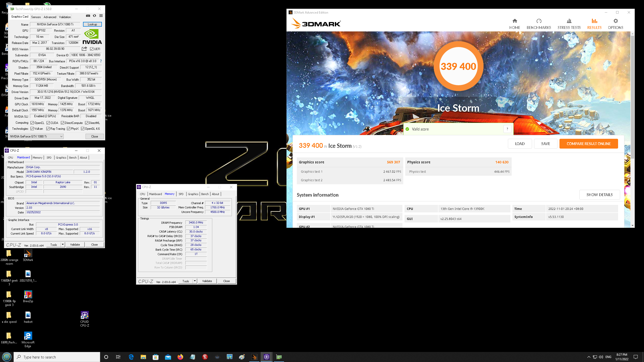Click the Cortana circle taskbar icon
This screenshot has height=362, width=644.
point(106,357)
